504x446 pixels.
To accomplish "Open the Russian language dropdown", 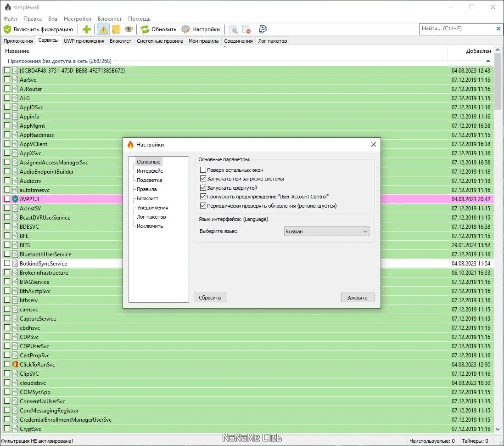I will tap(326, 231).
